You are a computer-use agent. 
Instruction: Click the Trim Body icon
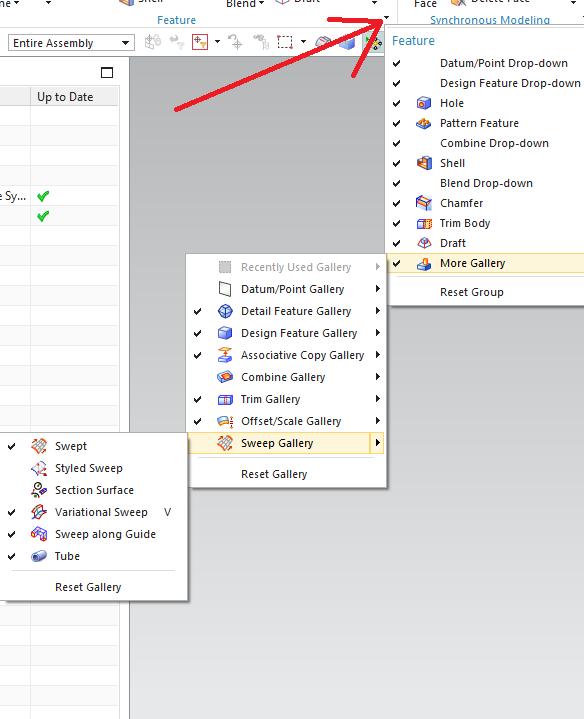coord(424,223)
